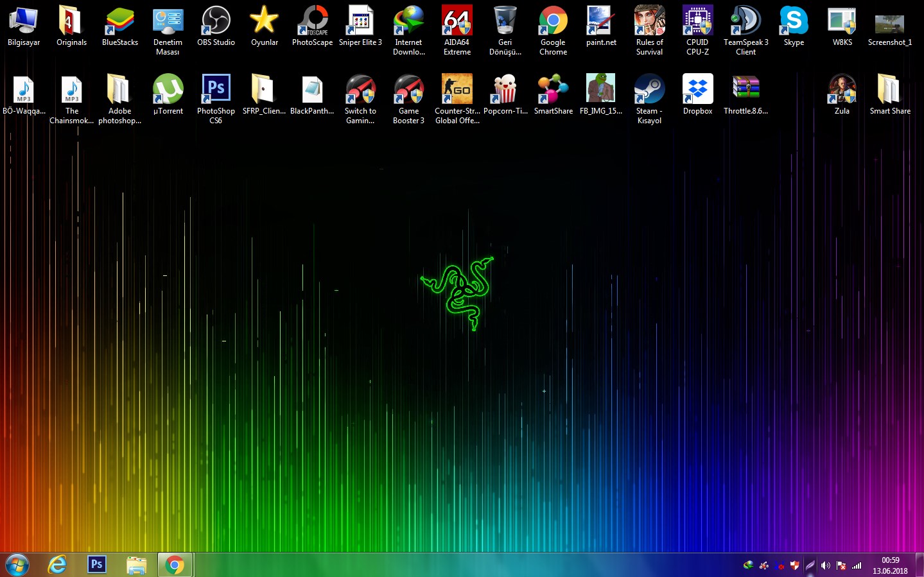
Task: Select the FB_IMG_15 image file
Action: pos(601,95)
